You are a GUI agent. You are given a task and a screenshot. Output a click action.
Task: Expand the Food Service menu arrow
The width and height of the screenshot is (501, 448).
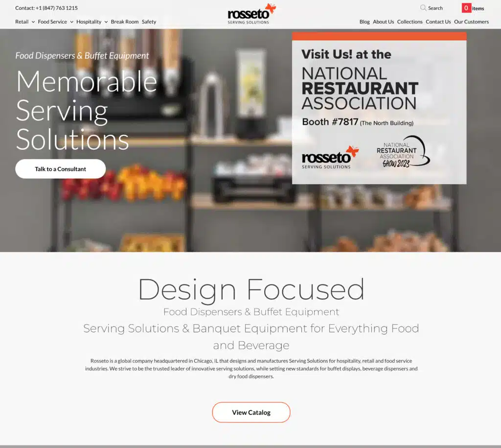[71, 22]
